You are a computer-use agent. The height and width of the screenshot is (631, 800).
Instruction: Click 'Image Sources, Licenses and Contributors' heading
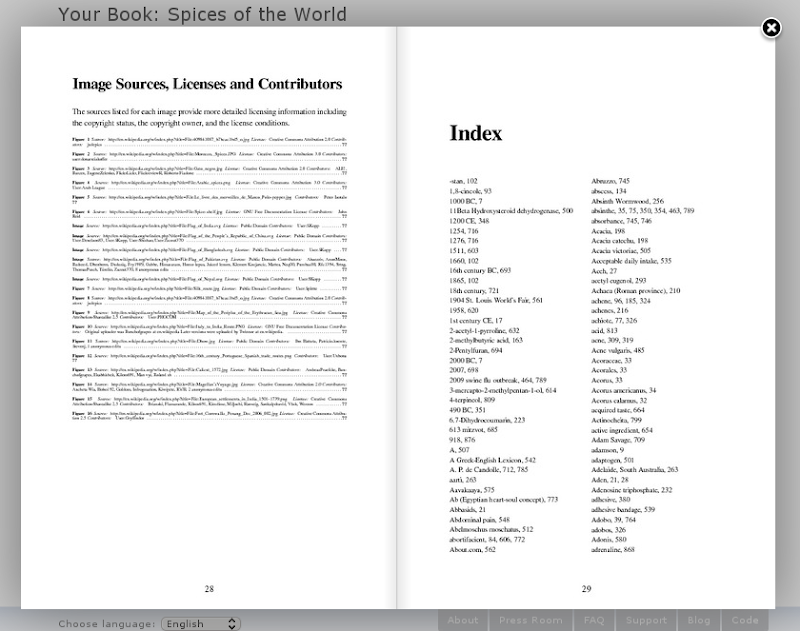click(x=207, y=84)
